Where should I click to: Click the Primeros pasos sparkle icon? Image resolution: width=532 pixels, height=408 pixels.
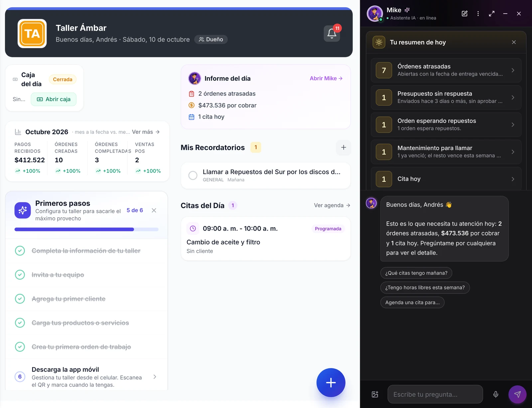point(23,210)
